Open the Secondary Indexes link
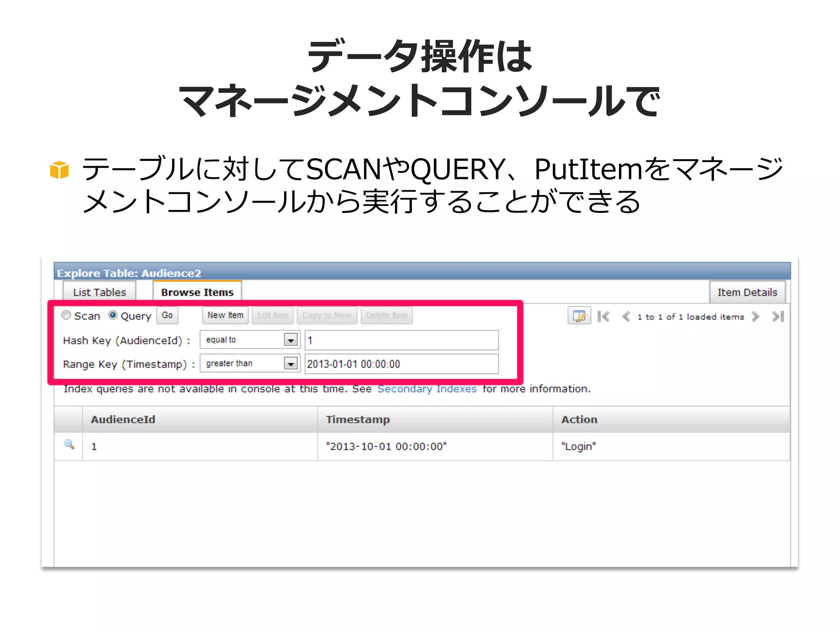 [427, 389]
